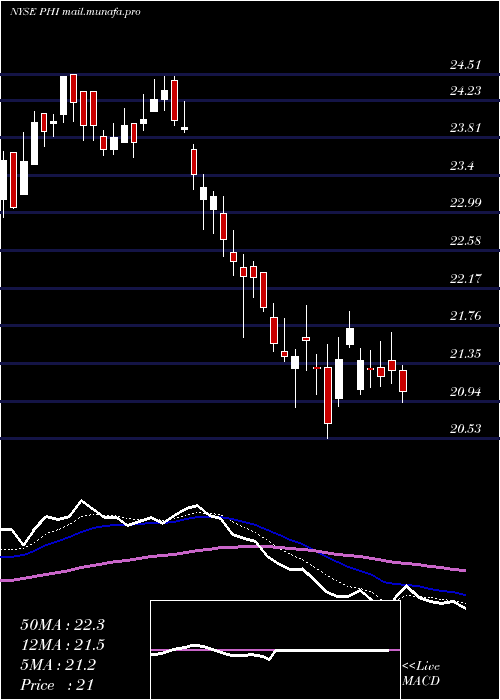
Task: Click the 21.76 price level label
Action: [465, 317]
